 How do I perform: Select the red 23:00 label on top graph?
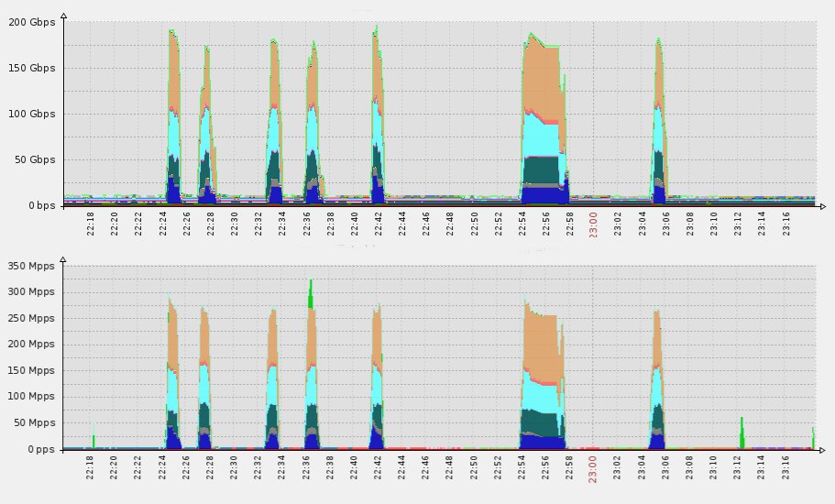593,225
